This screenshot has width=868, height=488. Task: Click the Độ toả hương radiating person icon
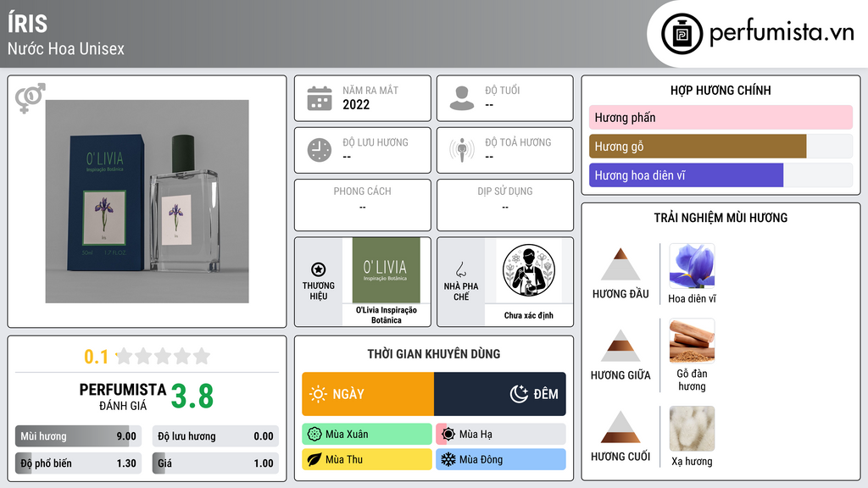[x=462, y=150]
